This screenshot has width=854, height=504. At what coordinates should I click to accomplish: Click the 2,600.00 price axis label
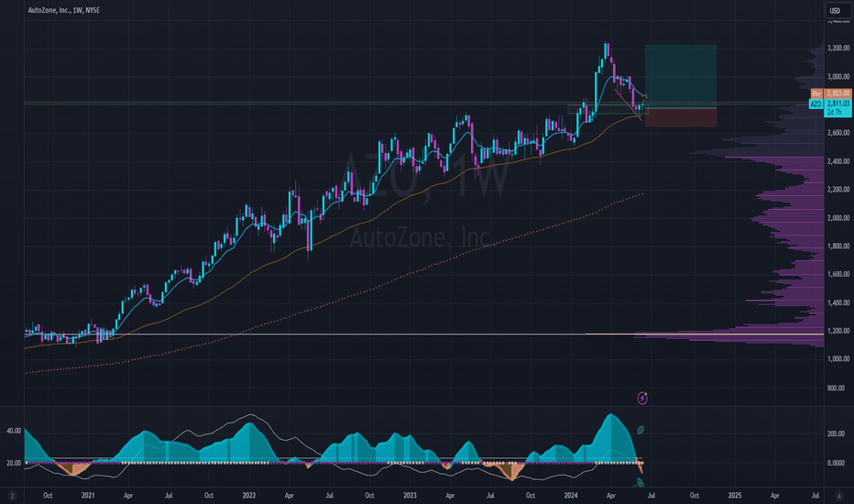838,133
